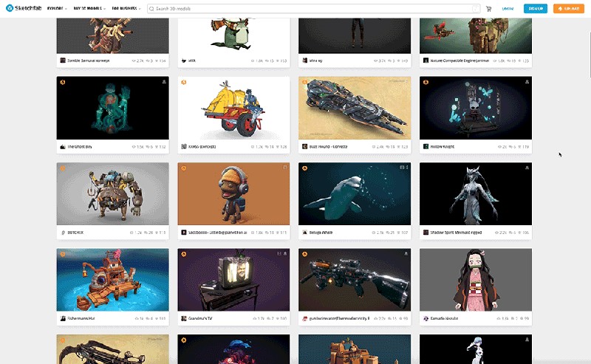This screenshot has height=364, width=591.
Task: Focus the Search 3D models field
Action: 313,8
